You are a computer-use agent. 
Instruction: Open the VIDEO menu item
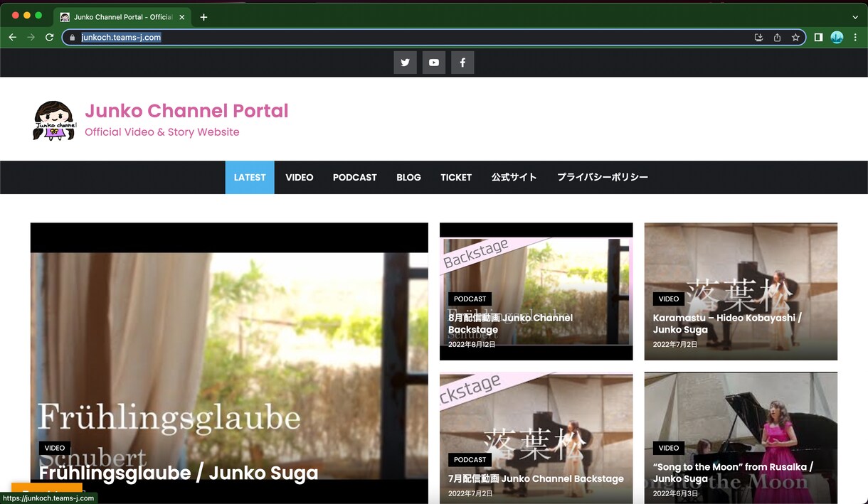point(300,178)
